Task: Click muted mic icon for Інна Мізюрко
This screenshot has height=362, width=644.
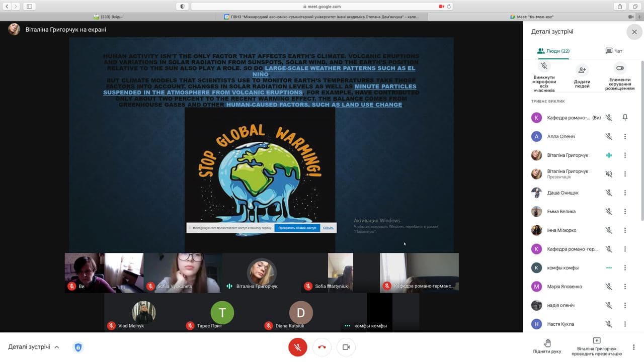Action: pyautogui.click(x=609, y=230)
